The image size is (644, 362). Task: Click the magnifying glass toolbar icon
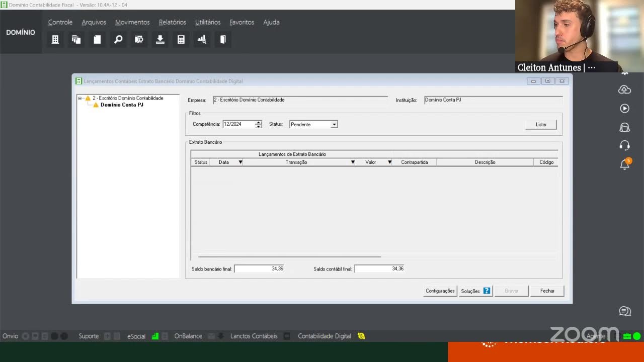(118, 39)
